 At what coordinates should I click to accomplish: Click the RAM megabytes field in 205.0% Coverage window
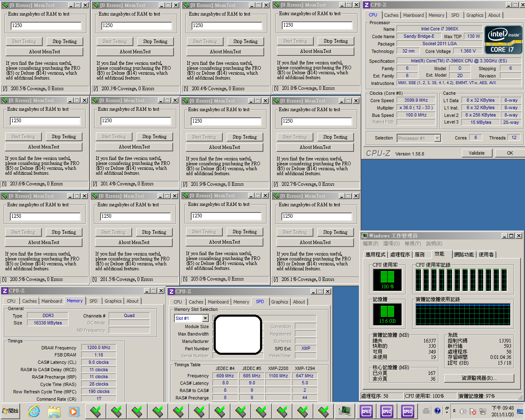coord(226,216)
